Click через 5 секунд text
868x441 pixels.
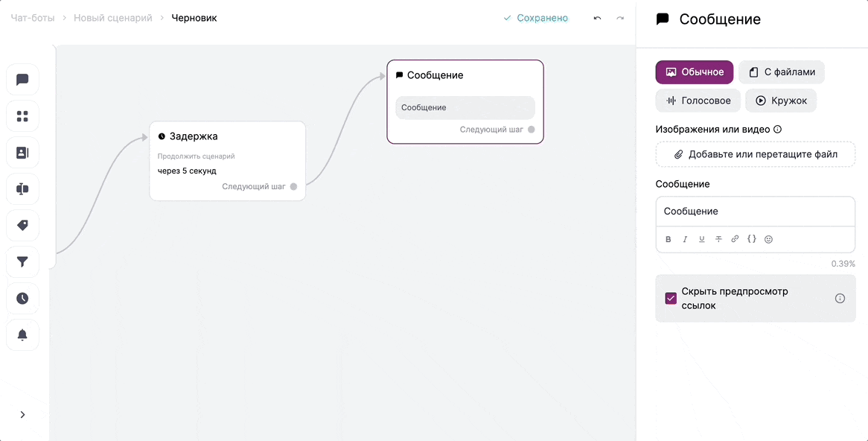click(x=187, y=171)
